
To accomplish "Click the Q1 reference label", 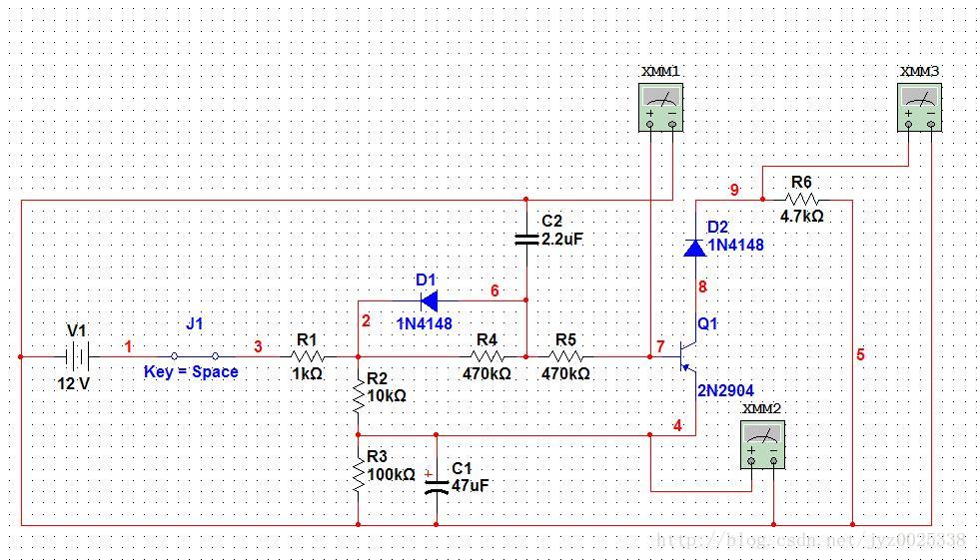I will pyautogui.click(x=707, y=323).
